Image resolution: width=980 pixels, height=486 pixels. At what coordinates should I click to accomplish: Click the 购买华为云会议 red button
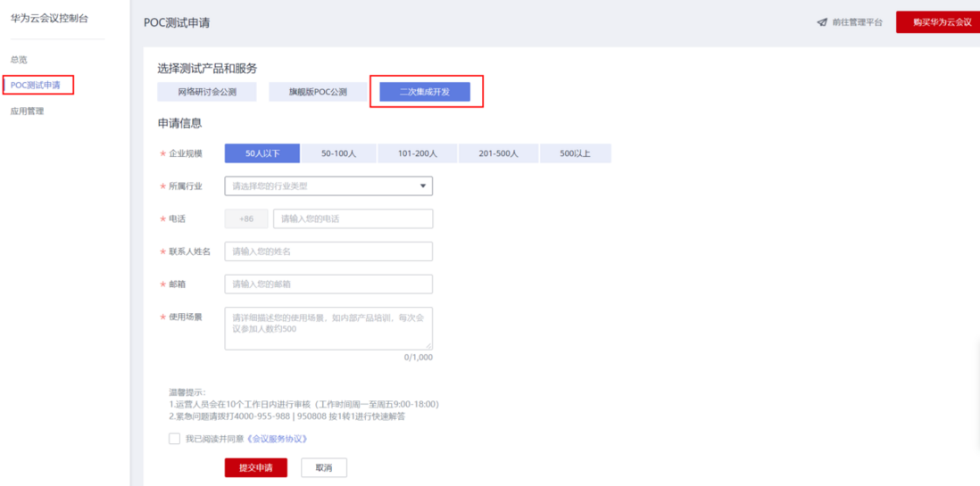(x=937, y=22)
